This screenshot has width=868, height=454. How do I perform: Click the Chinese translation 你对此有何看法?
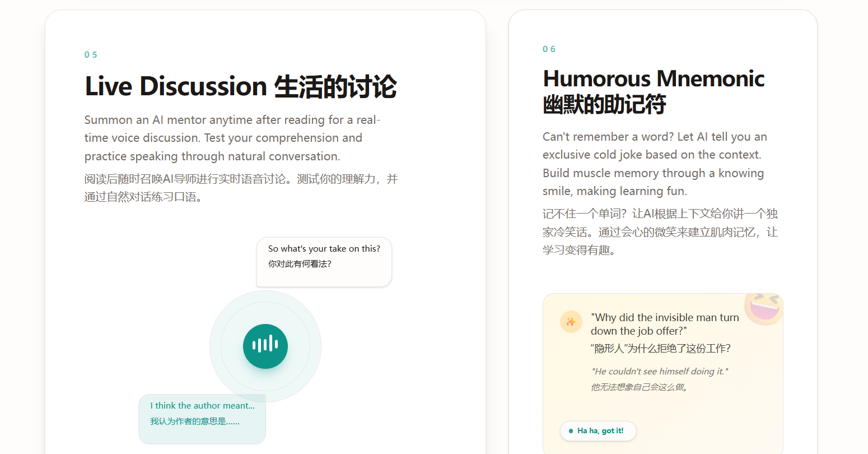(x=300, y=264)
